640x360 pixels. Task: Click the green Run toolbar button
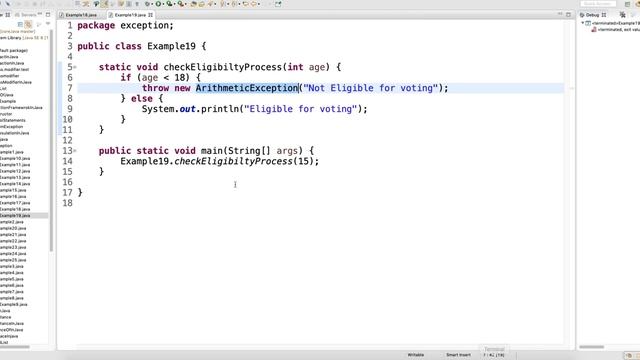point(158,4)
